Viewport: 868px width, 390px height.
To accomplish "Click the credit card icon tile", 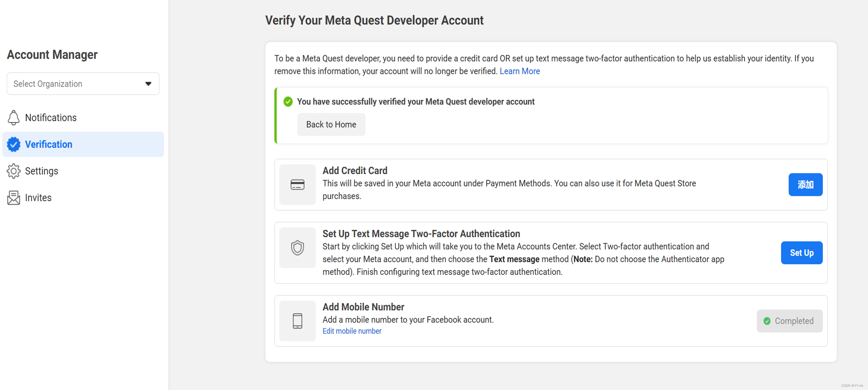I will [x=297, y=185].
